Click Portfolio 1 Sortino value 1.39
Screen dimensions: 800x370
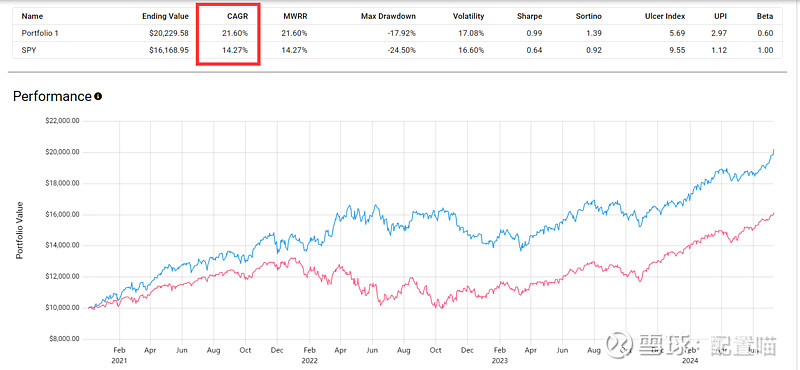click(595, 33)
